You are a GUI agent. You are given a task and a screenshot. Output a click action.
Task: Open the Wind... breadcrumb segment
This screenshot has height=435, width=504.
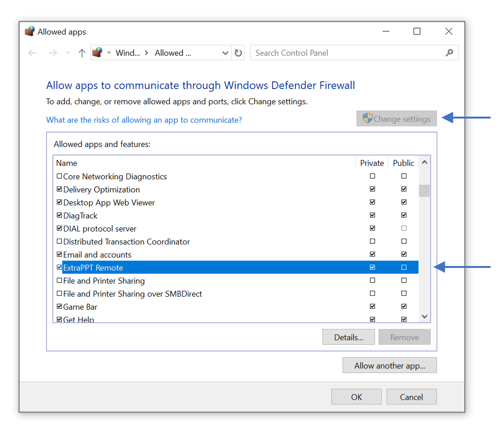tap(128, 53)
